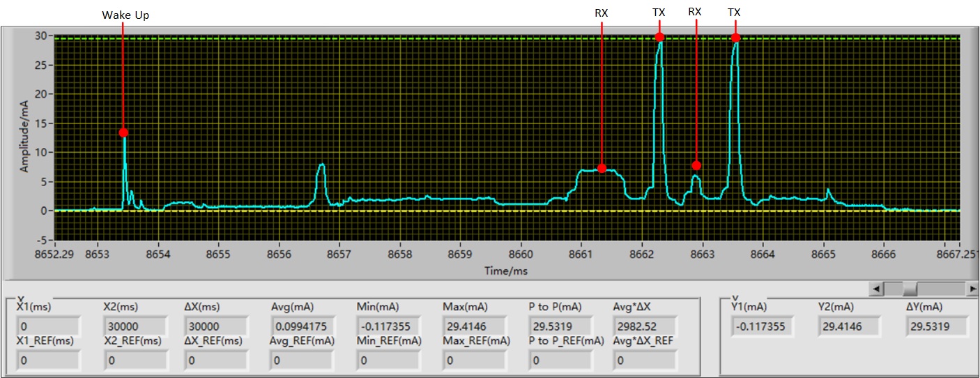Click the X1_REF(ms) value field
The height and width of the screenshot is (378, 980).
[48, 361]
